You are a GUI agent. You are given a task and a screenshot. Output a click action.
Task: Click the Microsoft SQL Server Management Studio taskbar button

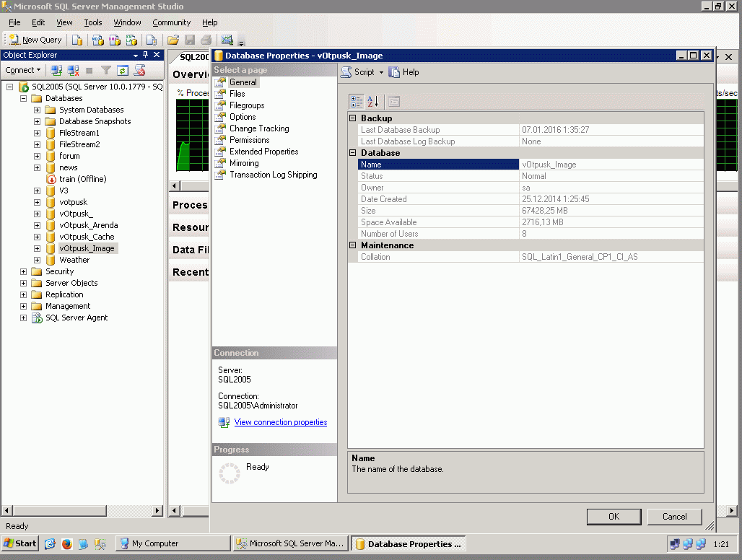(291, 543)
